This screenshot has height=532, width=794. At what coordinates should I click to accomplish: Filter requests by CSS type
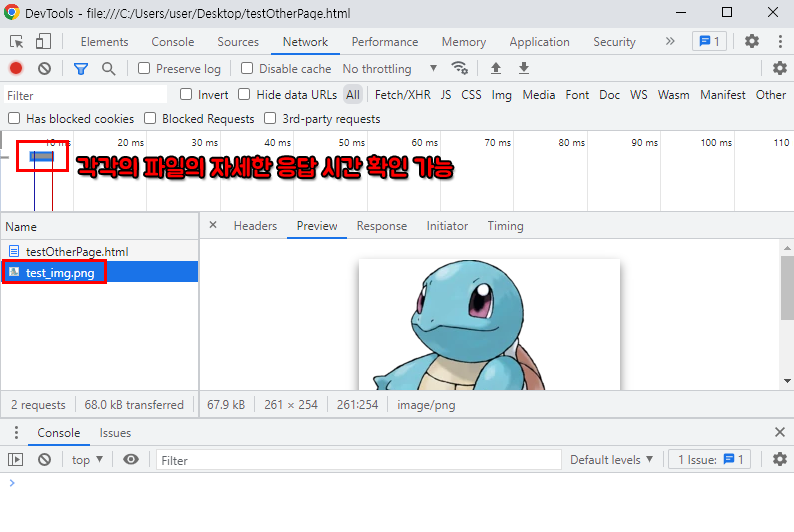click(x=471, y=95)
